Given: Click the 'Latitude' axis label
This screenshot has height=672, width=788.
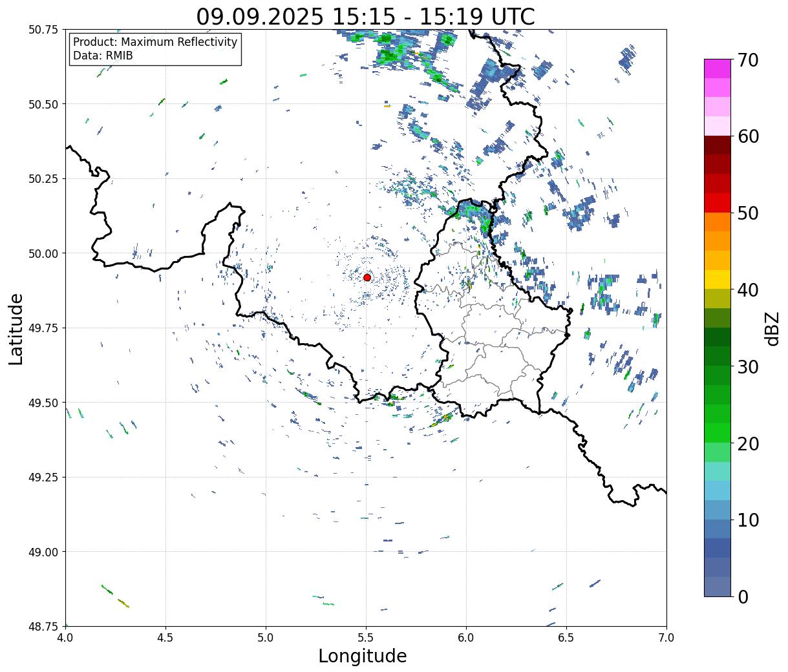Looking at the screenshot, I should pos(16,329).
